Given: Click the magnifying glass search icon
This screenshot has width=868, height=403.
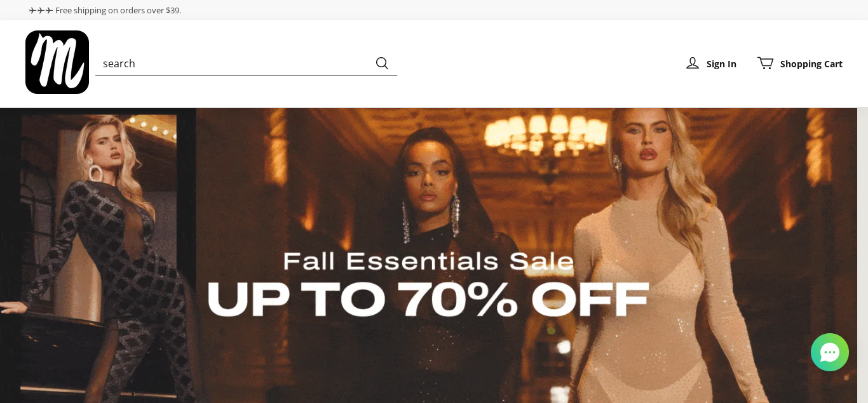Looking at the screenshot, I should pyautogui.click(x=382, y=63).
